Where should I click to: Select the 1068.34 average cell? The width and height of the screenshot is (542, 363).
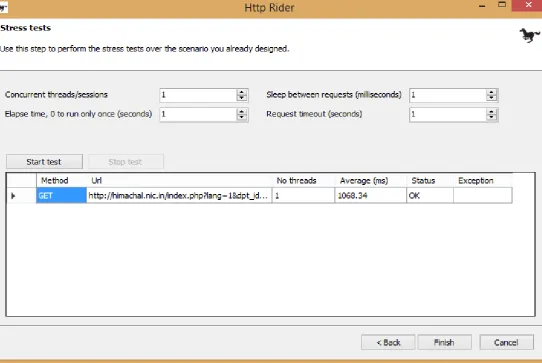(x=371, y=195)
